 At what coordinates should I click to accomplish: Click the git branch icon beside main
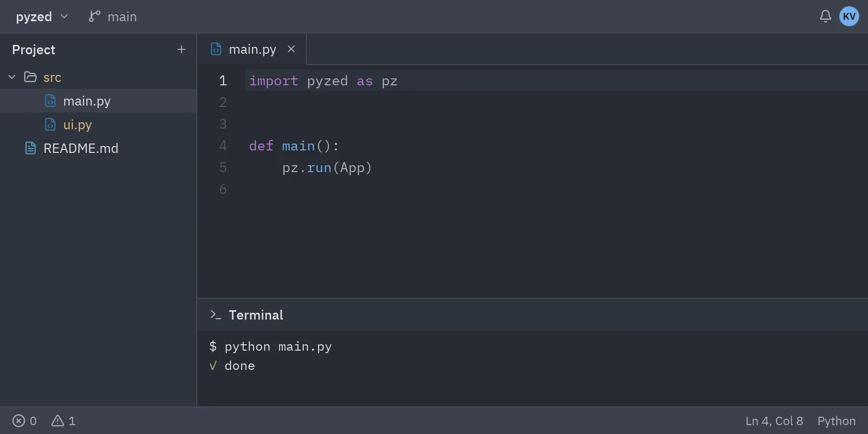94,16
